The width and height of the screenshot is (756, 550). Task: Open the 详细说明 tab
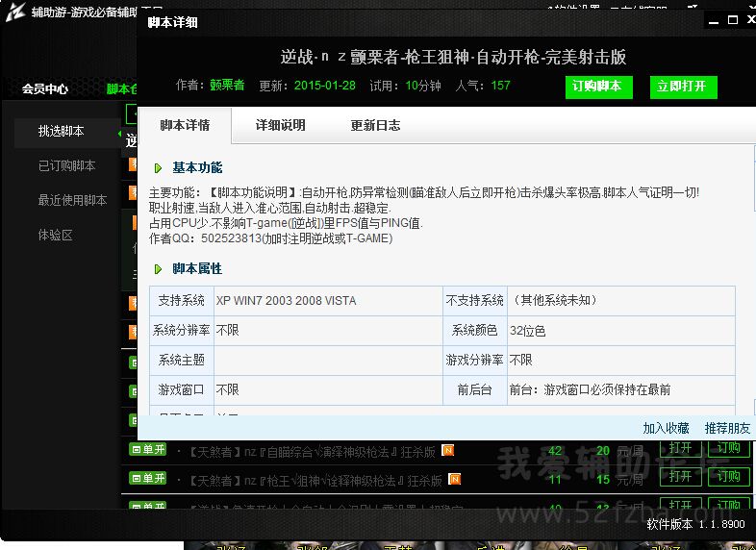280,125
